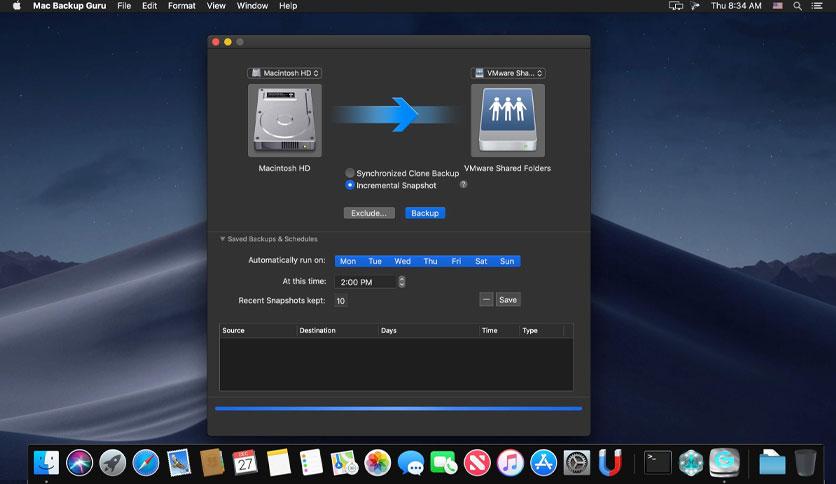Click the VMware Shared Folders destination icon
Screen dimensions: 836x484
point(508,120)
